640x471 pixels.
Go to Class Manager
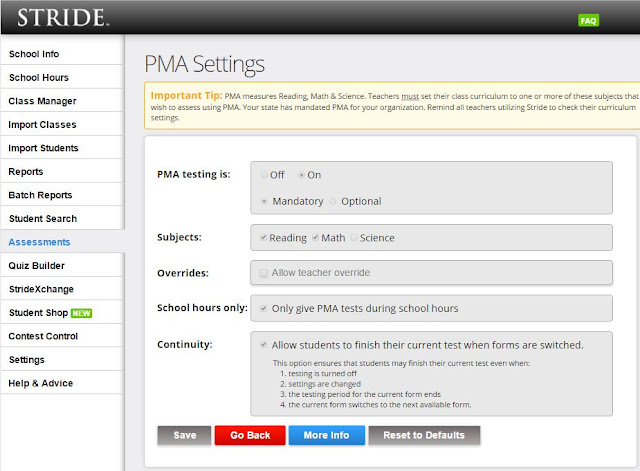(x=62, y=101)
